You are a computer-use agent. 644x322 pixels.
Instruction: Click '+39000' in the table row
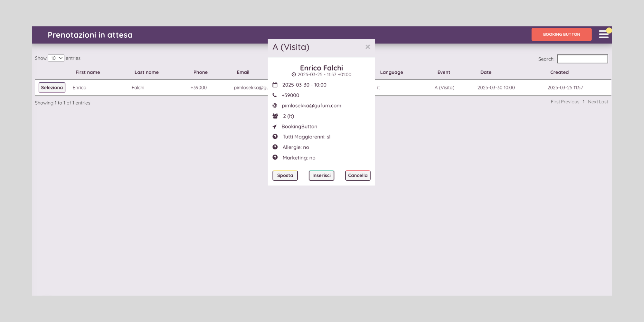[x=199, y=88]
